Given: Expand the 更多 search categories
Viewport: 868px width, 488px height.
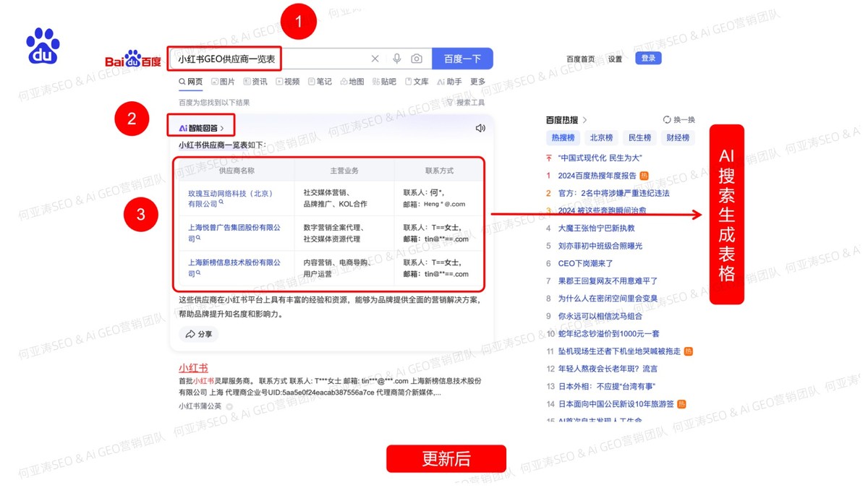Looking at the screenshot, I should [x=478, y=82].
